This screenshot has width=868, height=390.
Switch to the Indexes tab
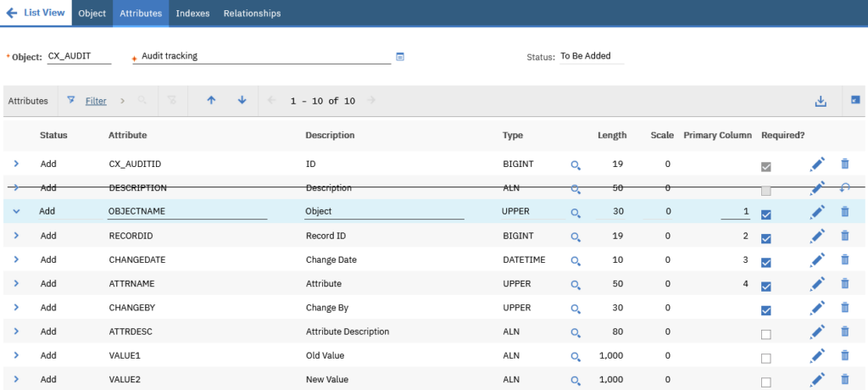point(192,14)
